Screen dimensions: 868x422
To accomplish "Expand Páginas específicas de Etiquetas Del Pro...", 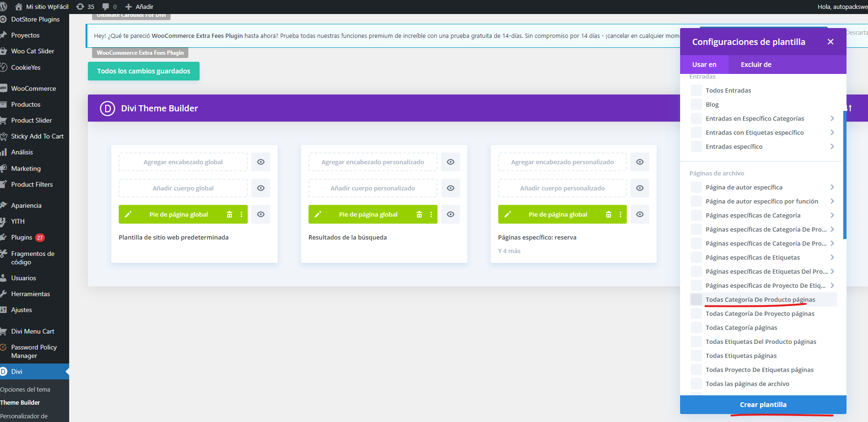I will [x=832, y=271].
